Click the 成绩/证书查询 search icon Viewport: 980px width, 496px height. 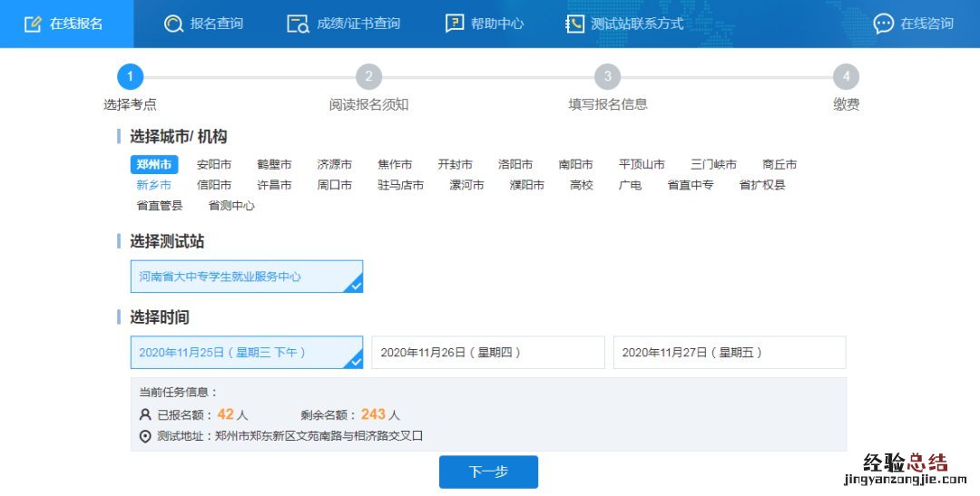point(298,24)
